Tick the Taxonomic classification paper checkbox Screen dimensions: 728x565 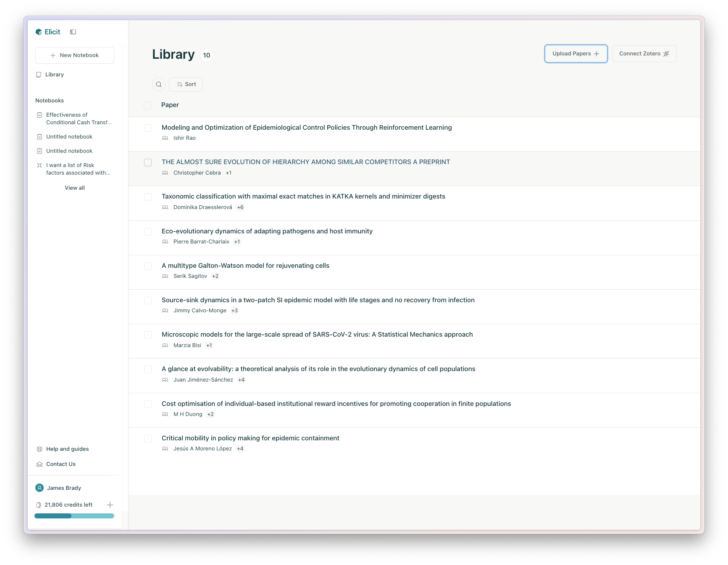point(148,197)
